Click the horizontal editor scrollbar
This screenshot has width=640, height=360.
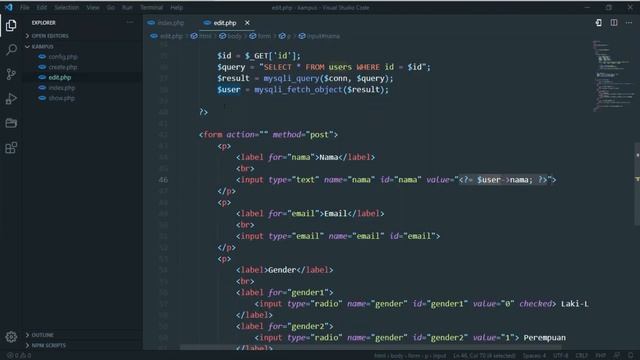coord(371,347)
